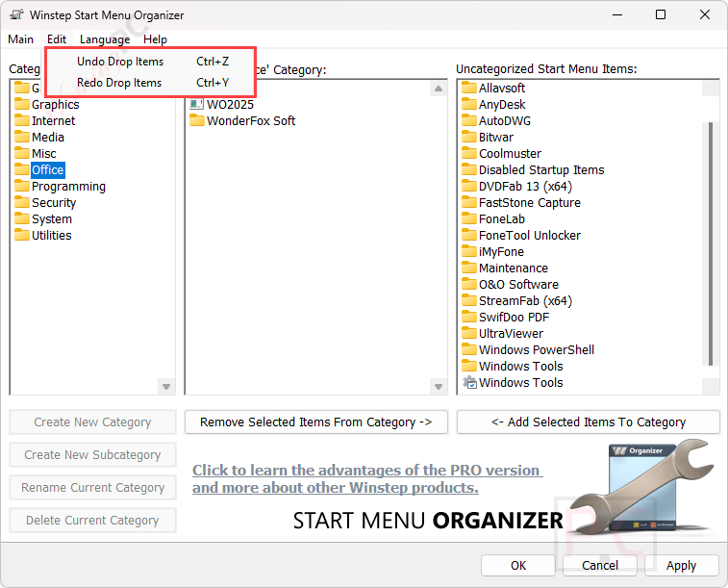This screenshot has height=588, width=728.
Task: Click the Cancel button
Action: [600, 565]
